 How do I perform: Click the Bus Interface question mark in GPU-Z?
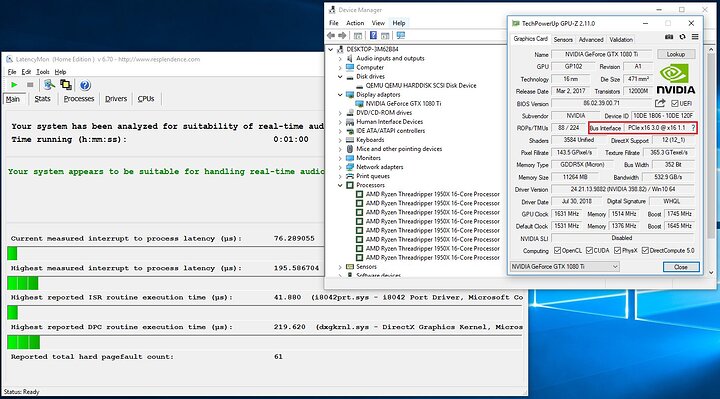693,128
